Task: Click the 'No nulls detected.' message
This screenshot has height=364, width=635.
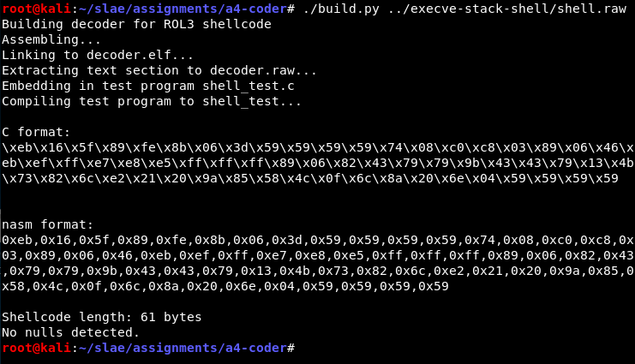Action: (x=70, y=332)
